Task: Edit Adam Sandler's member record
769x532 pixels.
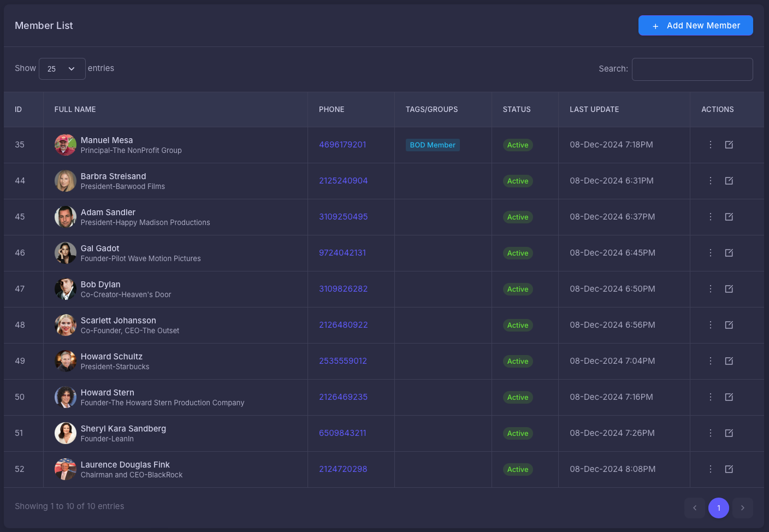Action: pyautogui.click(x=729, y=217)
